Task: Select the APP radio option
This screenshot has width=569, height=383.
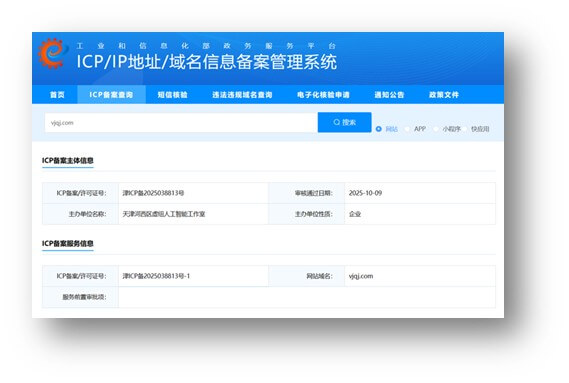Action: [407, 129]
